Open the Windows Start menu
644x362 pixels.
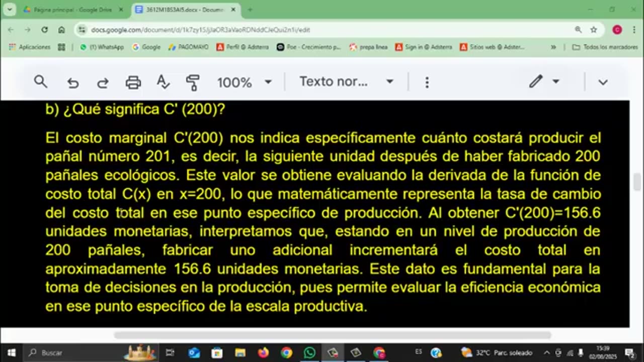pos(11,352)
